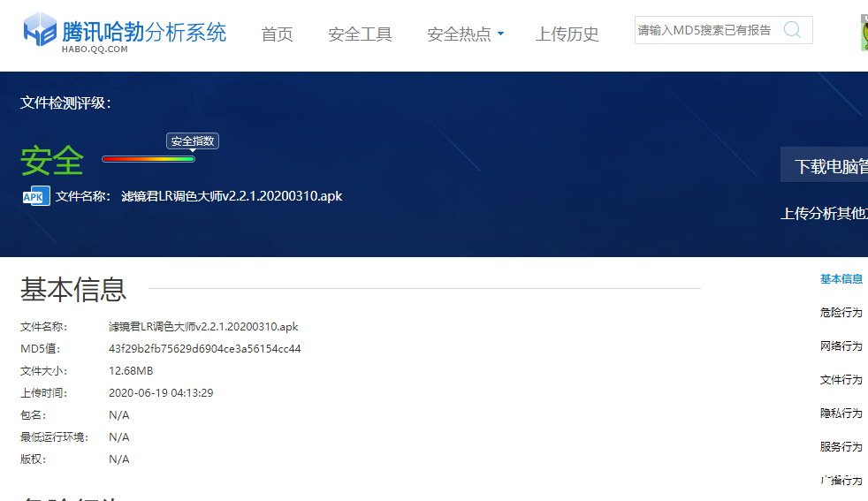Click the 腾讯哈勃分析系统 site title
Viewport: 868px width, 501px height.
pos(144,32)
